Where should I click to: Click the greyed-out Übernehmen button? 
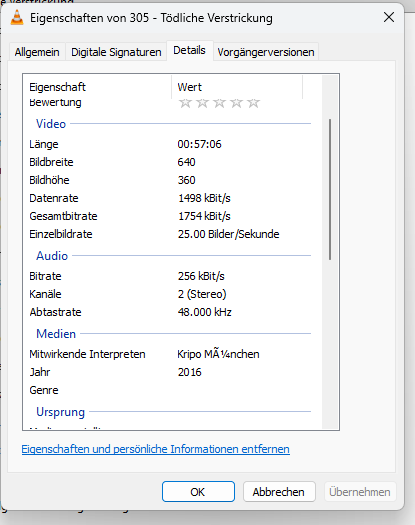360,492
